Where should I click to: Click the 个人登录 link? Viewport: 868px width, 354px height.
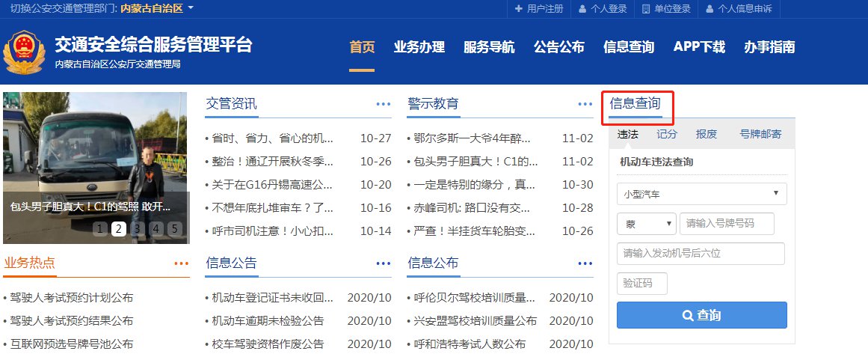(609, 9)
